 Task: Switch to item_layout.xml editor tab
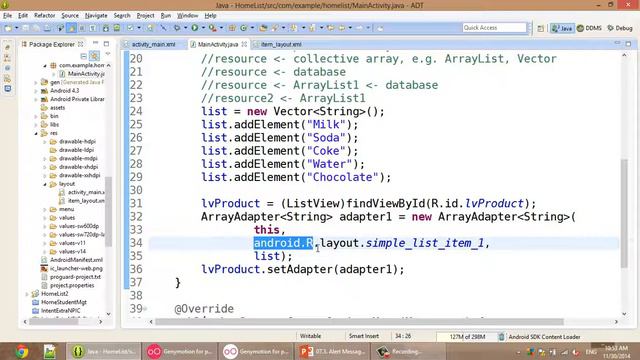point(281,44)
